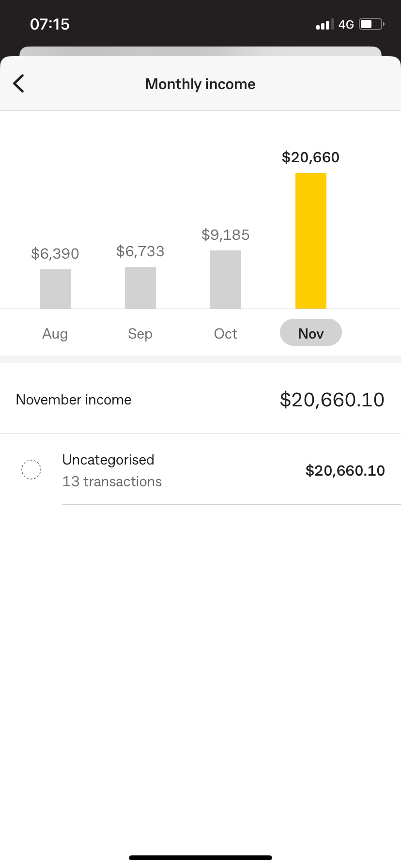Tap the battery icon in status bar
The image size is (401, 868).
click(371, 24)
